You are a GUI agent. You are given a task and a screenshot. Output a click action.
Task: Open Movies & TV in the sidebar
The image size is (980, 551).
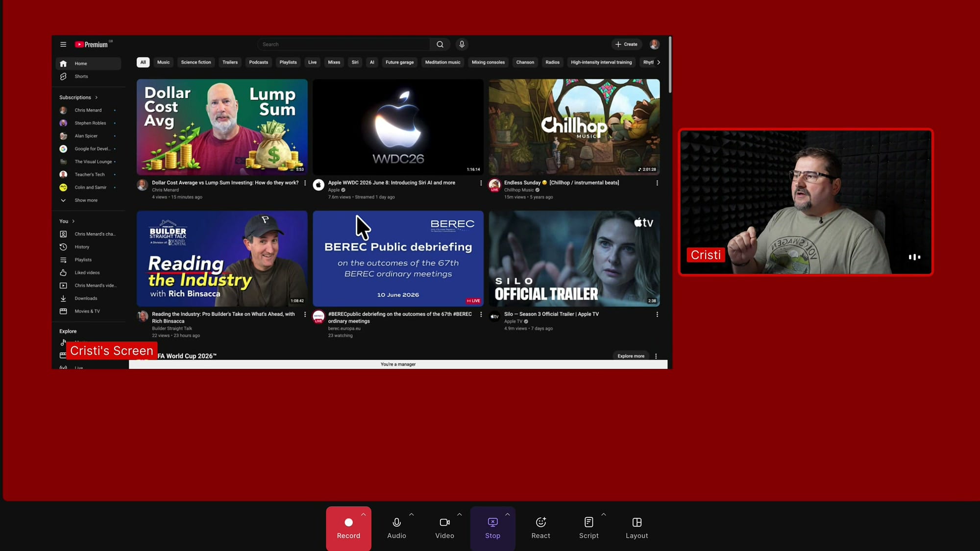pos(88,311)
